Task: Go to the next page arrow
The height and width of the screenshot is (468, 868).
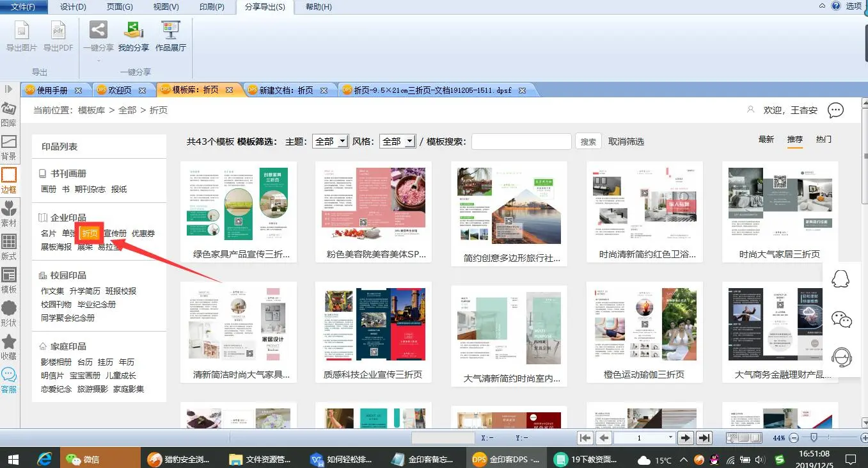Action: click(685, 438)
